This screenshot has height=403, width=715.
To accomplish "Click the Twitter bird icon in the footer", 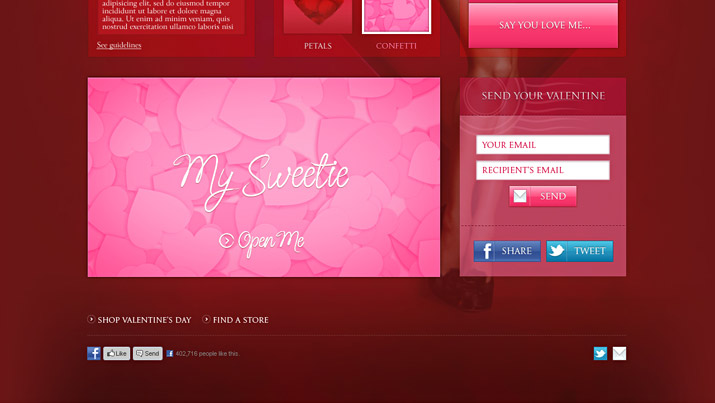I will pyautogui.click(x=600, y=353).
